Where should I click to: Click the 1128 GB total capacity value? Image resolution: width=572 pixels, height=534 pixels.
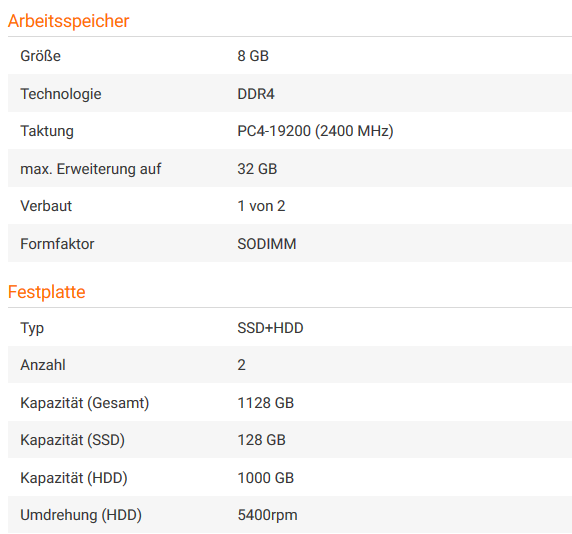(266, 403)
